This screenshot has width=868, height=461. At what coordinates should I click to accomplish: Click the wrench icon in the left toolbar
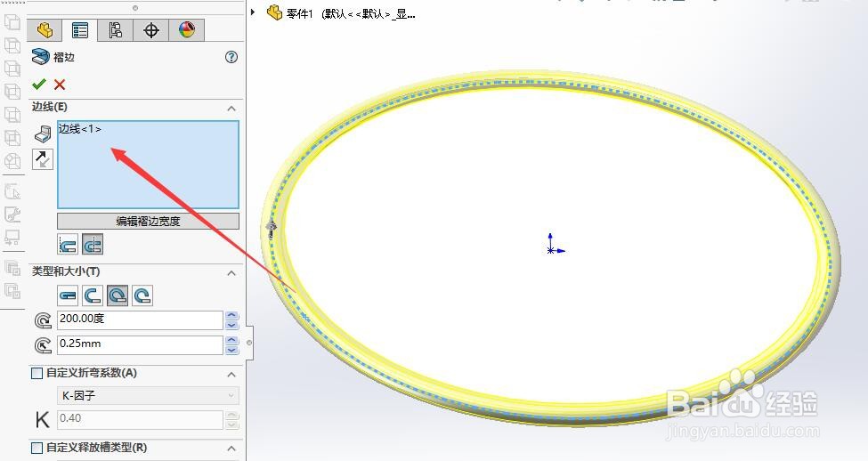pyautogui.click(x=12, y=214)
